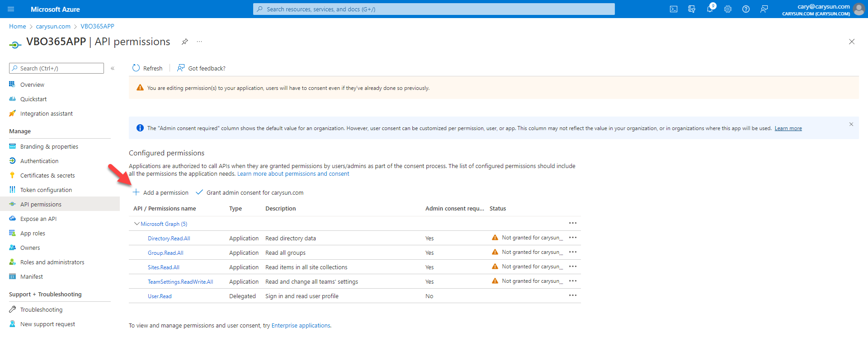Screen dimensions: 868x337
Task: Click Not granted status for Directory.Read.All
Action: click(527, 238)
